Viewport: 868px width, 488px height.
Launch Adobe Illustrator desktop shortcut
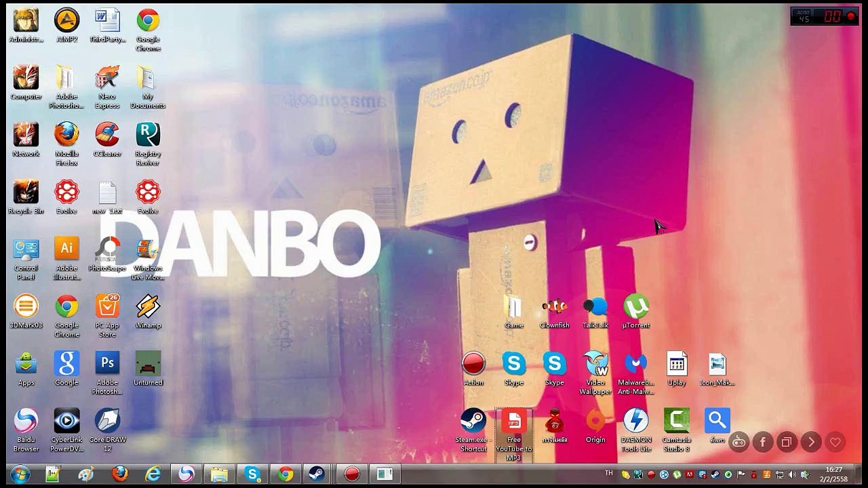[66, 258]
